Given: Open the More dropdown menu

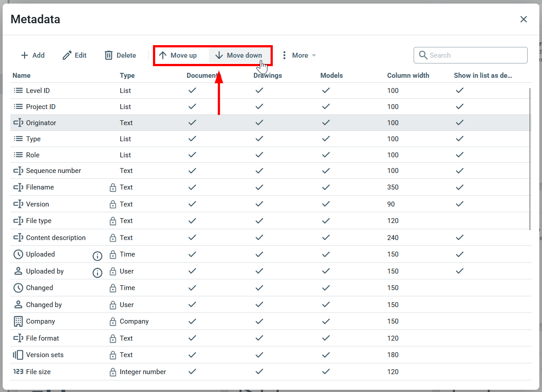Looking at the screenshot, I should point(298,55).
